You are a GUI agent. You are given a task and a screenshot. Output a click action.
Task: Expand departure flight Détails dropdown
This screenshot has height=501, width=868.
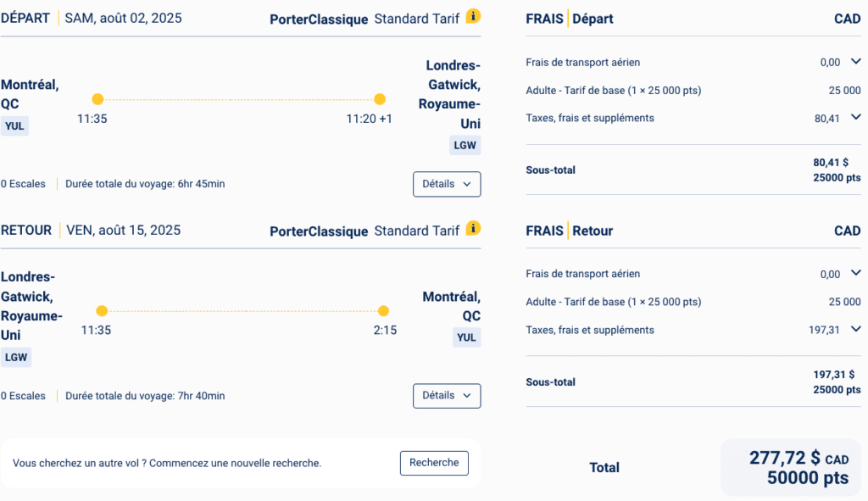coord(447,184)
